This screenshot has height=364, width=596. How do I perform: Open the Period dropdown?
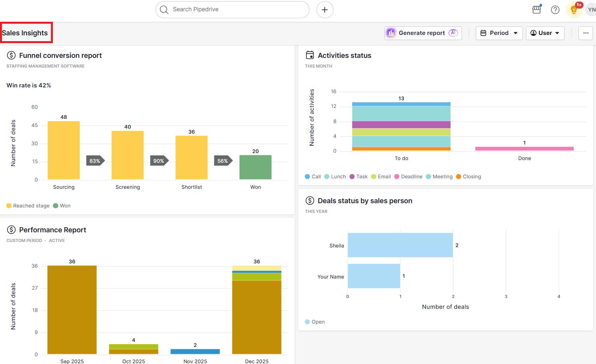click(x=499, y=33)
